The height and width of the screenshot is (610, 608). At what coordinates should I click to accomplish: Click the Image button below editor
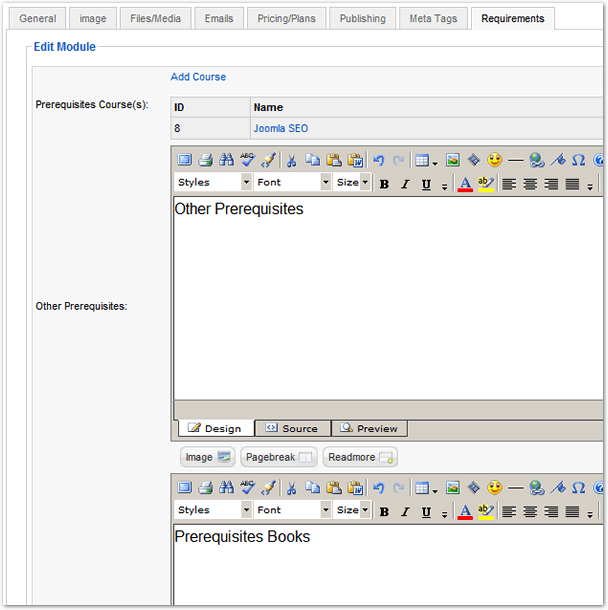tap(208, 457)
